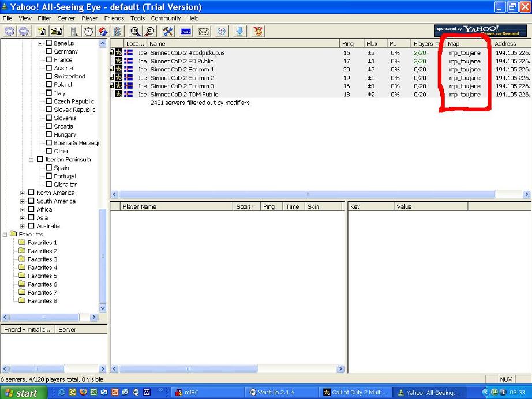532x399 pixels.
Task: Click the chat speech bubble icon
Action: point(221,32)
